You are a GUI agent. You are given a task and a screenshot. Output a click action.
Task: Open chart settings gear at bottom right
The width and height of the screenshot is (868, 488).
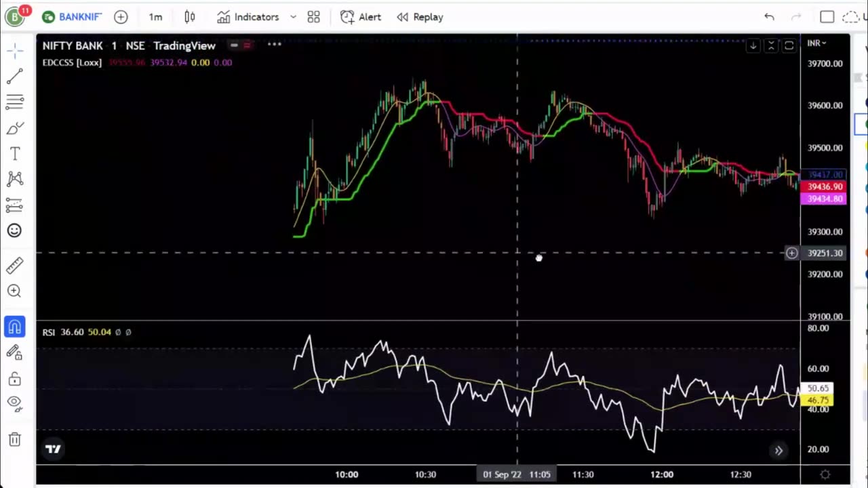coord(825,474)
